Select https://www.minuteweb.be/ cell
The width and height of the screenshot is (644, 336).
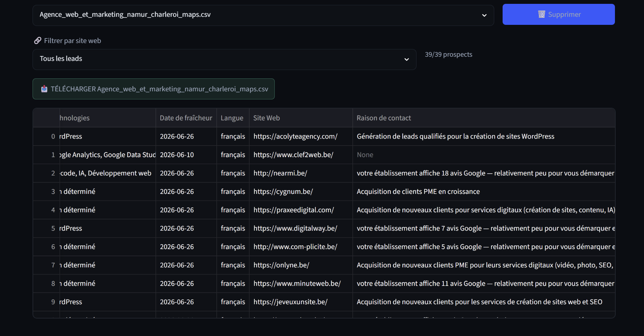pyautogui.click(x=301, y=283)
